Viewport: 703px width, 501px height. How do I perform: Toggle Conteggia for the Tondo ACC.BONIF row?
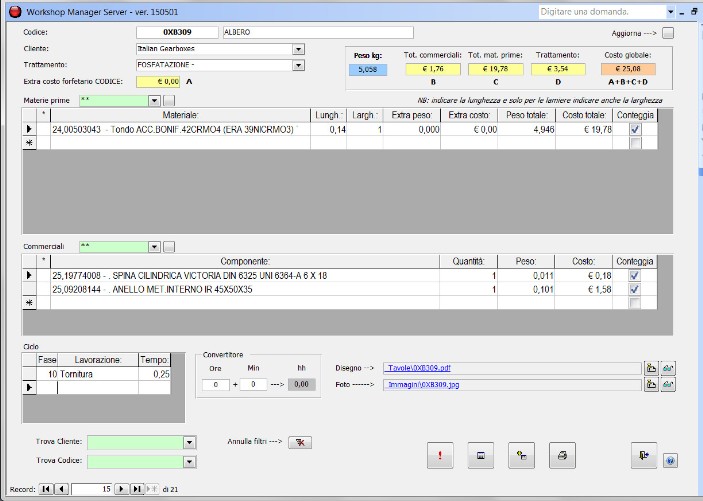(x=635, y=129)
